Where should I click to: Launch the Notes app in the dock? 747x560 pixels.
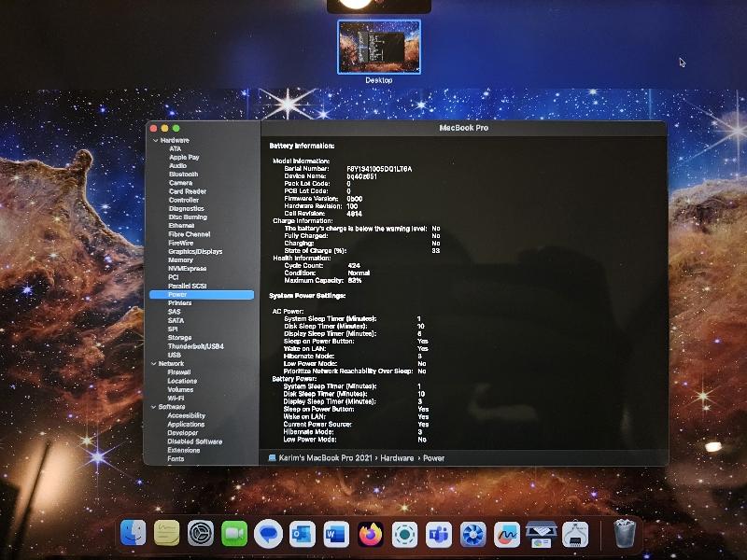coord(167,534)
